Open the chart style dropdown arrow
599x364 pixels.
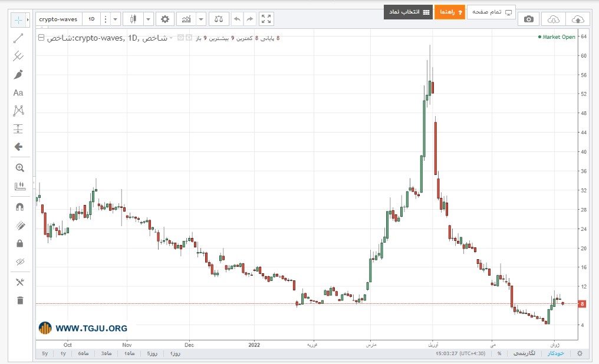[x=148, y=19]
